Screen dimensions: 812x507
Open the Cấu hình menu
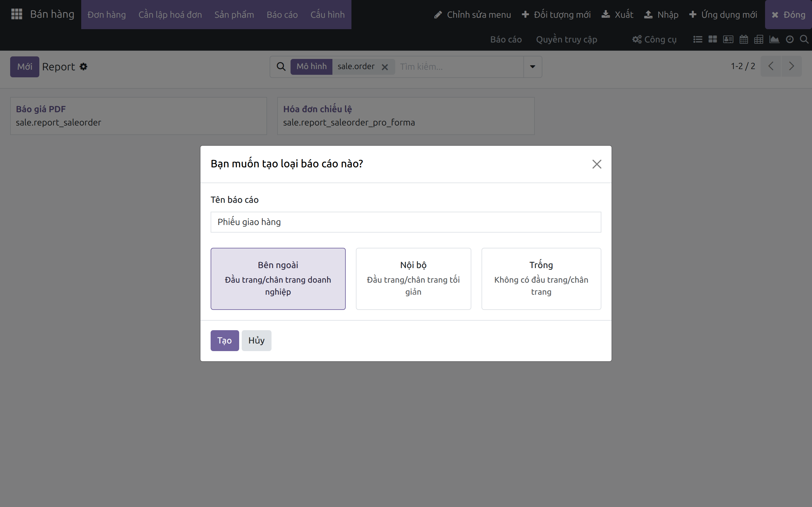(327, 15)
